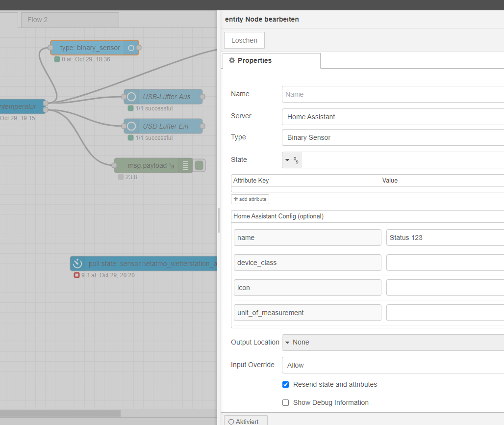Switch to the Flow 2 tab

[69, 20]
